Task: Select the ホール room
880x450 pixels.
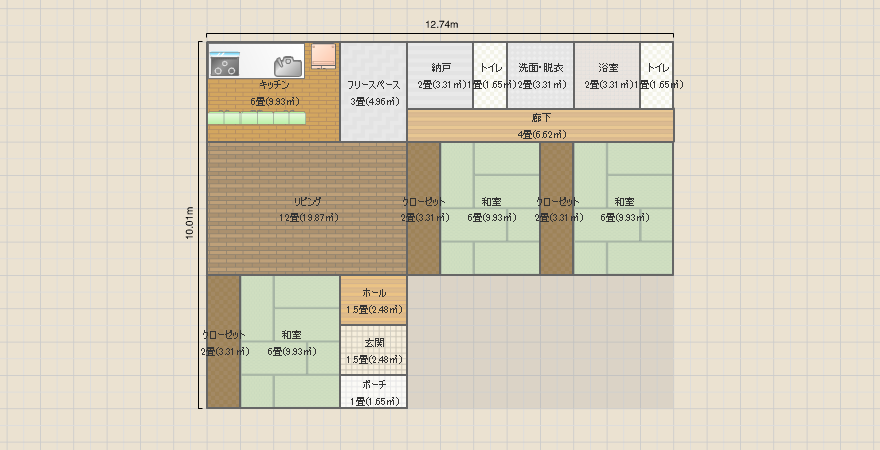Action: coord(374,300)
